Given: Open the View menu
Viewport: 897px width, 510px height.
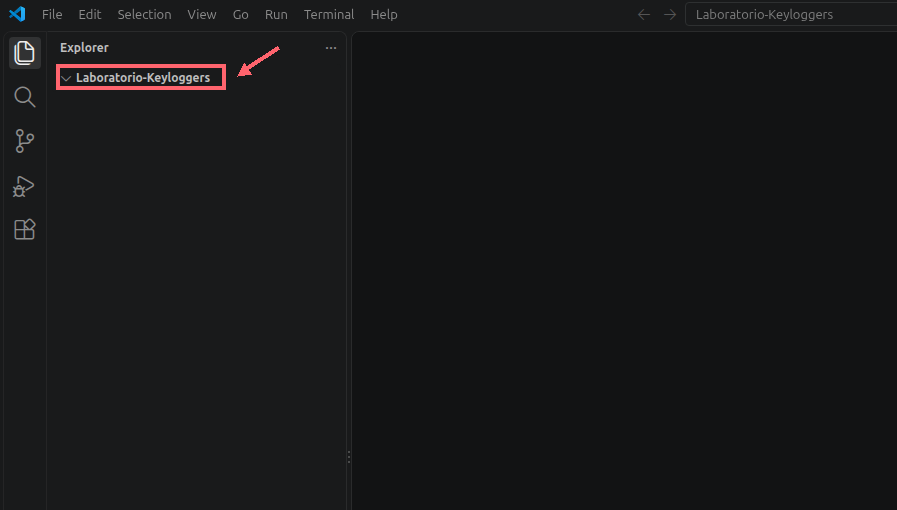Looking at the screenshot, I should pyautogui.click(x=202, y=14).
